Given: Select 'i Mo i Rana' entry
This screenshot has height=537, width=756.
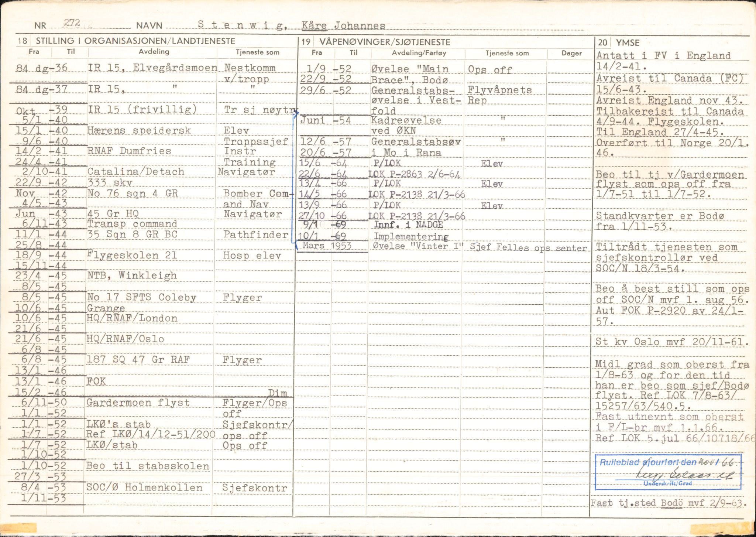Looking at the screenshot, I should coord(406,152).
